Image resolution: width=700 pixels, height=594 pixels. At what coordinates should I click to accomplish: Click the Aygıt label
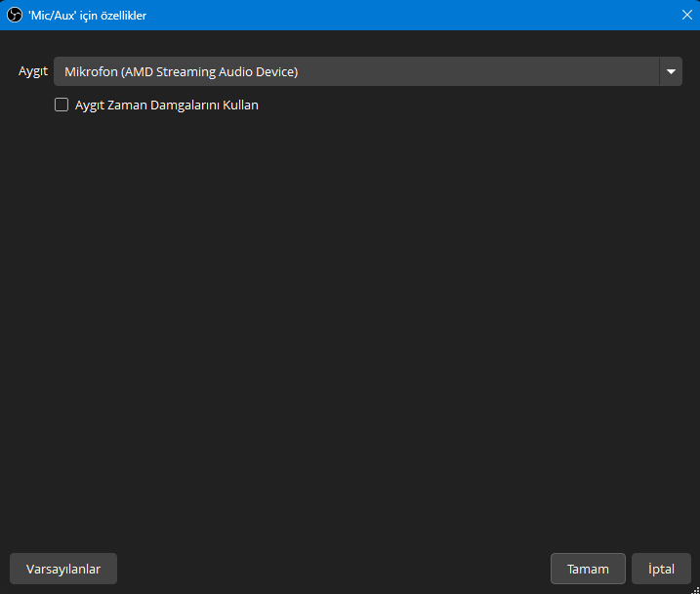(33, 71)
